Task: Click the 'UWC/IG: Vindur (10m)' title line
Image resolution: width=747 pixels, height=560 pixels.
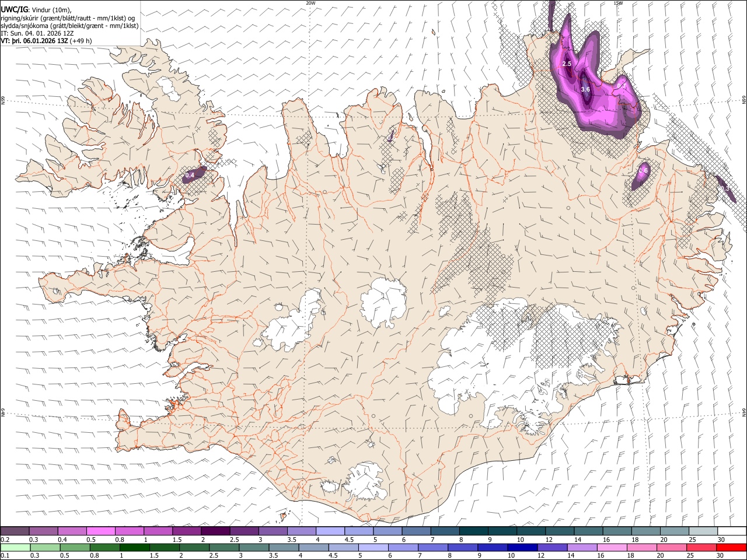Action: coord(36,9)
